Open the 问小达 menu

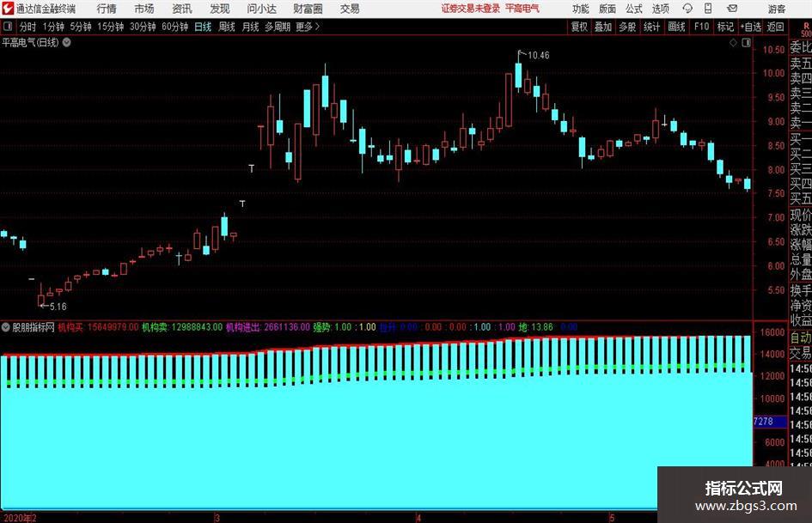[x=261, y=9]
